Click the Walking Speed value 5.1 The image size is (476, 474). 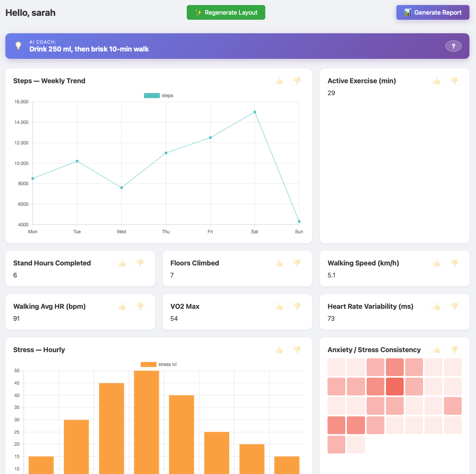click(x=332, y=275)
